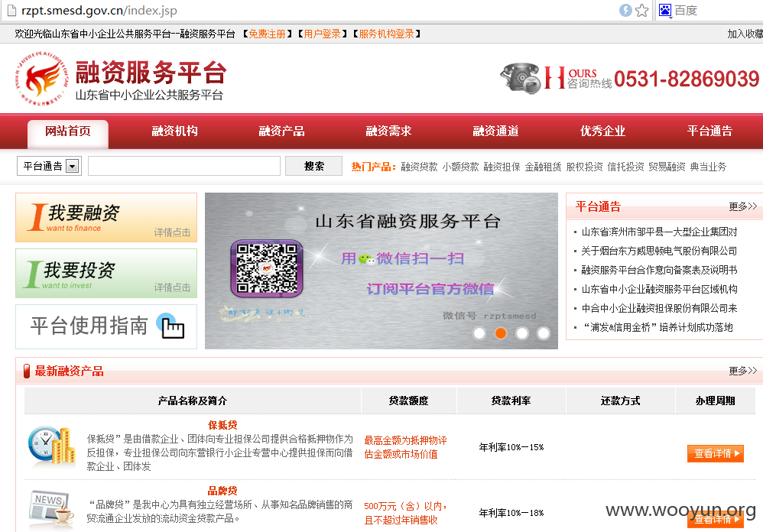Click the 年利率10%-18% cell

click(x=511, y=513)
